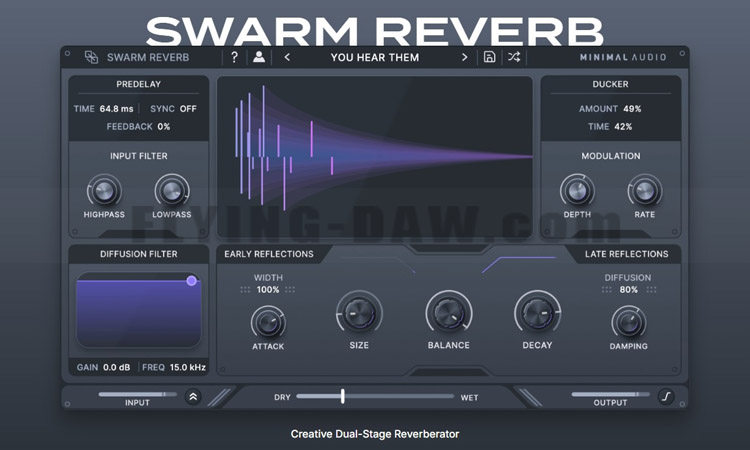Screen dimensions: 750x450
Task: Click the ducker TIME 42% value
Action: tap(623, 127)
